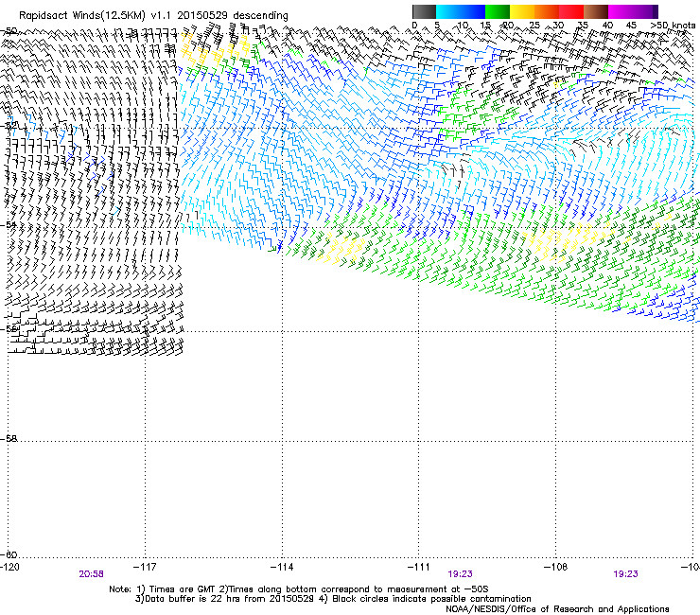Viewport: 700px width, 615px height.
Task: Click the '>50 knots' legend label
Action: point(673,26)
